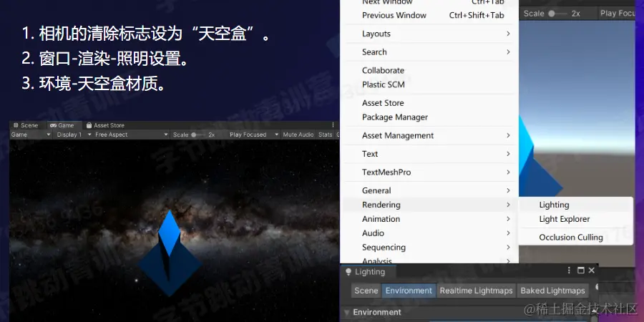Expand the Animation submenu

point(429,219)
